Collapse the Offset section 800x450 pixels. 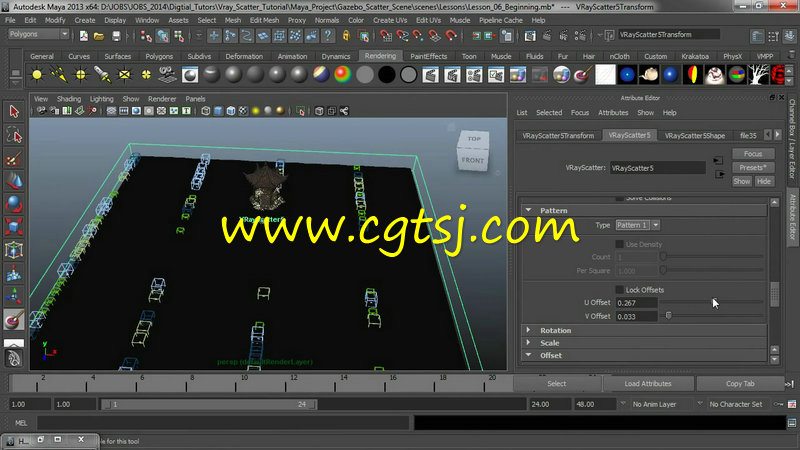[x=529, y=355]
